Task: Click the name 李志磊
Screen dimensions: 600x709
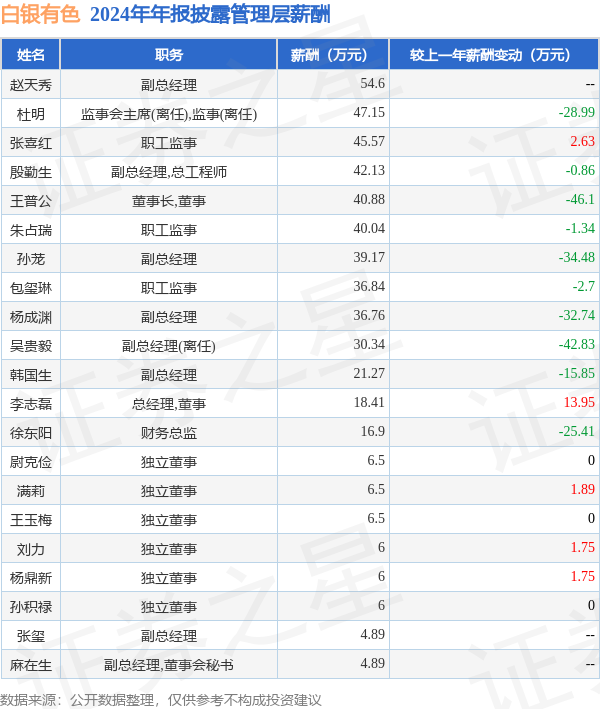Action: click(31, 404)
